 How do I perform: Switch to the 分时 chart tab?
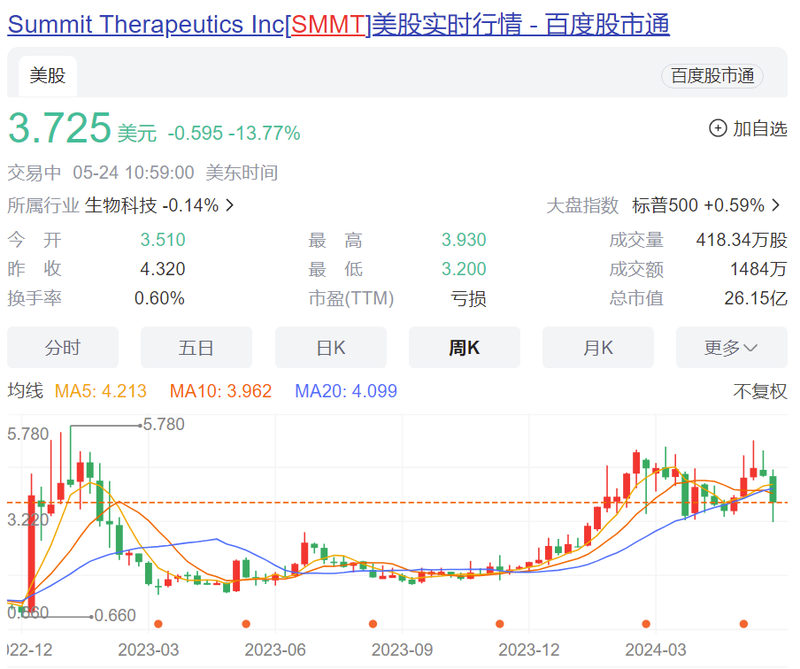click(63, 347)
